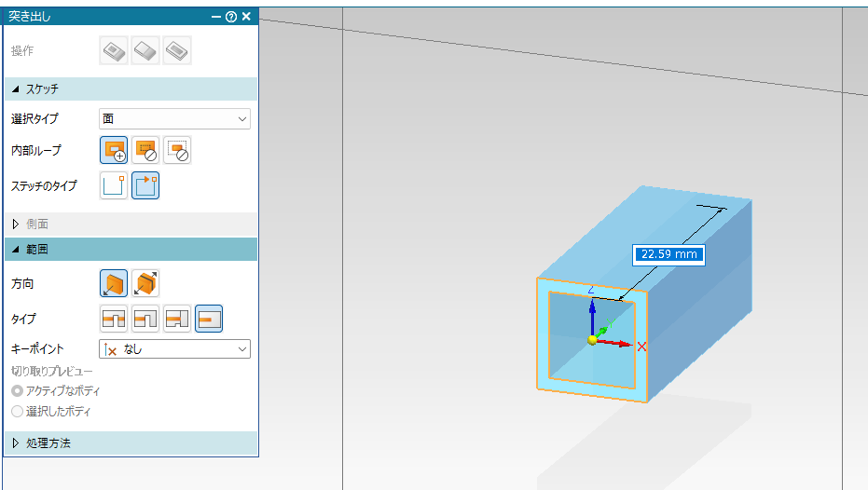Image resolution: width=868 pixels, height=490 pixels.
Task: Open the キーポイント dropdown
Action: pos(174,349)
